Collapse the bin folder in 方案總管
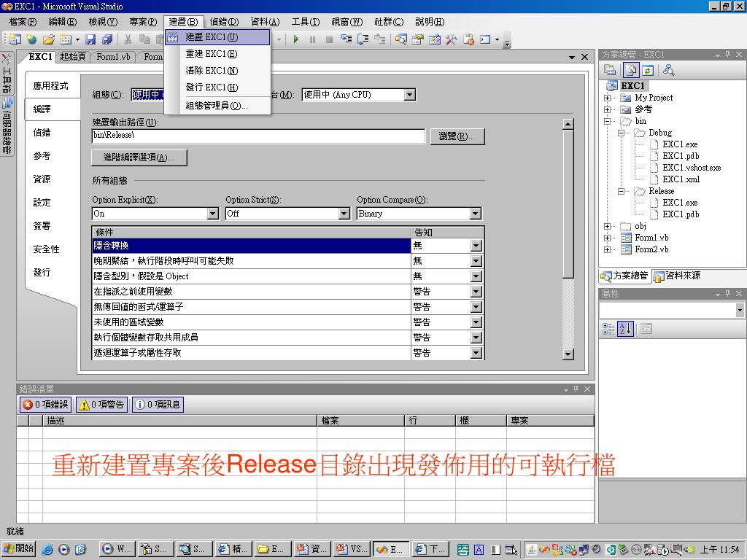Viewport: 747px width, 560px height. click(607, 121)
